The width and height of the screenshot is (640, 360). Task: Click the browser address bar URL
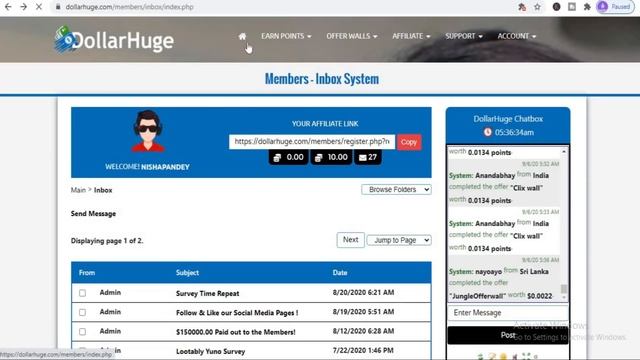[129, 7]
